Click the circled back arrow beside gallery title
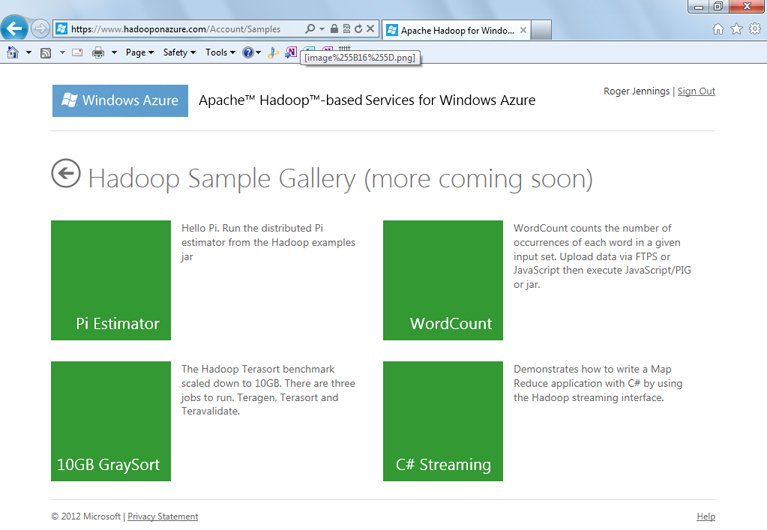767x530 pixels. tap(66, 173)
